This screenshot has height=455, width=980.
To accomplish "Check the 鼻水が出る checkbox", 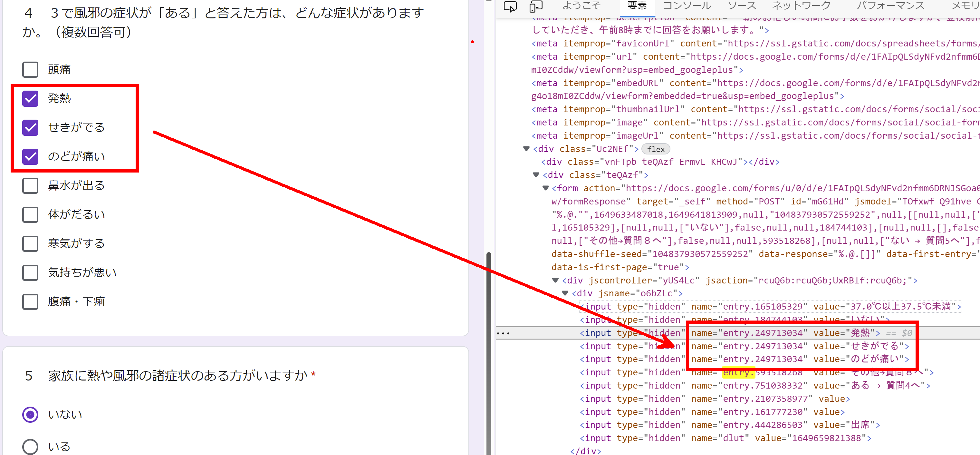I will pos(30,185).
